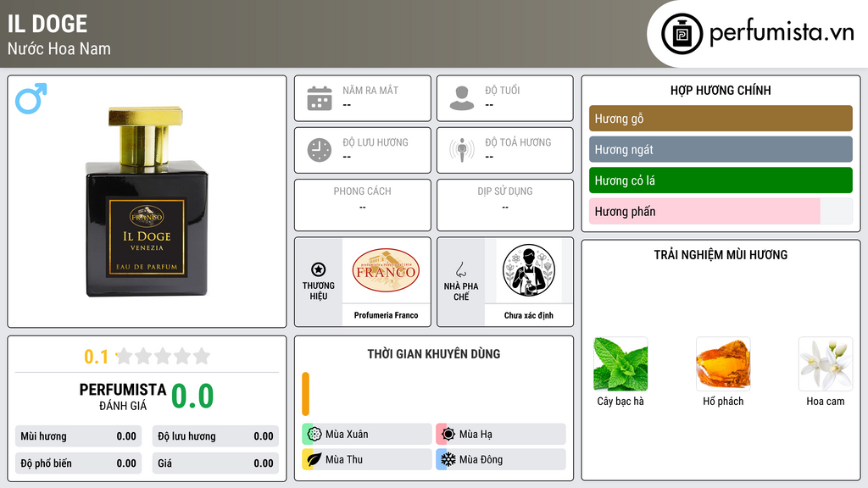Select the Cây bạc hà mint thumbnail
Image resolution: width=868 pixels, height=488 pixels.
[x=620, y=364]
